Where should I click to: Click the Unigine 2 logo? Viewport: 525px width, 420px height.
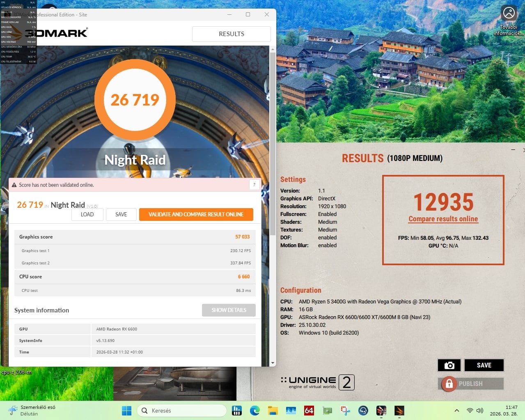tap(317, 382)
